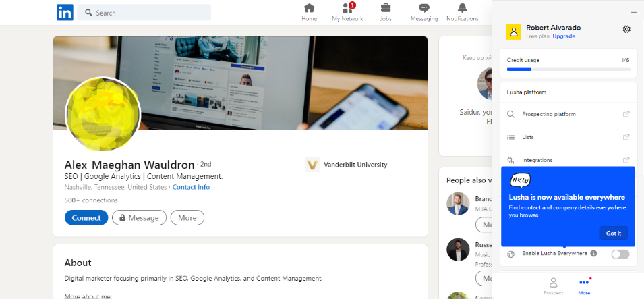Click the Vanderbilt University link

click(x=346, y=165)
